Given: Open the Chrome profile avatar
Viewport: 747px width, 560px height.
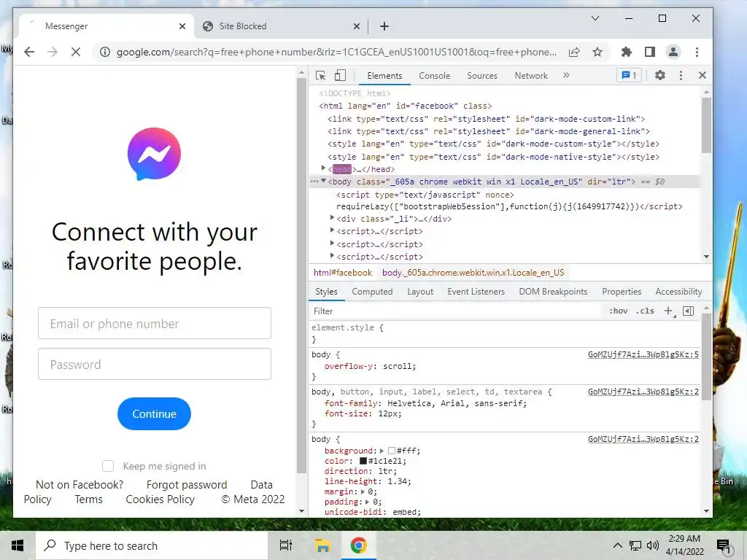Looking at the screenshot, I should coord(673,52).
